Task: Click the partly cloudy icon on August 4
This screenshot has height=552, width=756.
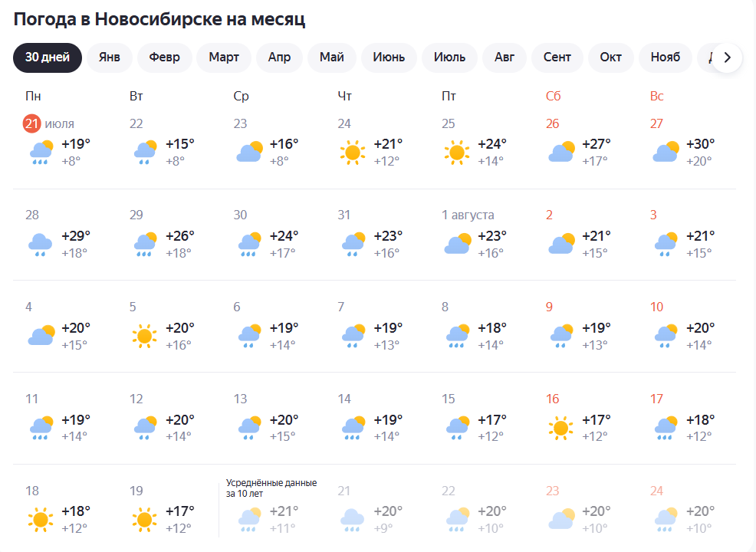Action: point(41,336)
